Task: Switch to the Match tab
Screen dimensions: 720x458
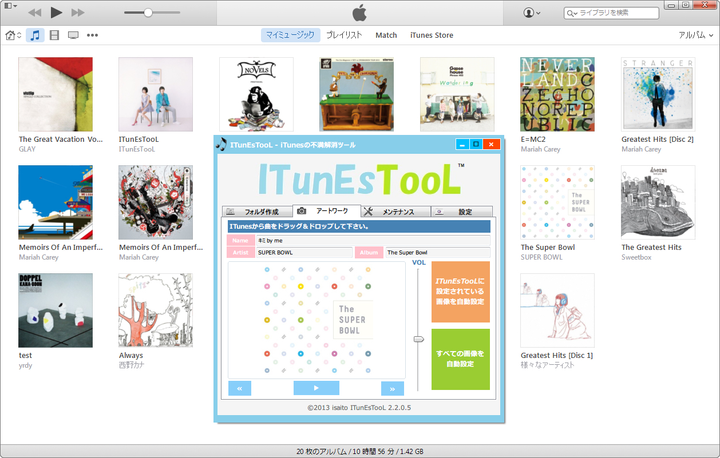Action: click(386, 35)
